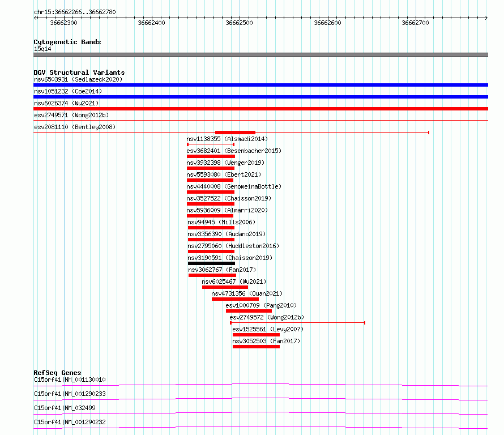Click the right arrow of the ruler
This screenshot has height=435, width=504.
point(486,18)
